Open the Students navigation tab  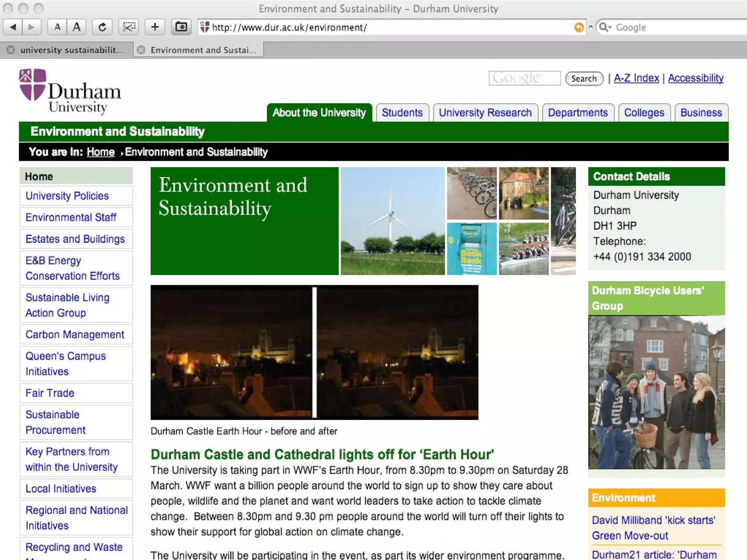click(402, 113)
